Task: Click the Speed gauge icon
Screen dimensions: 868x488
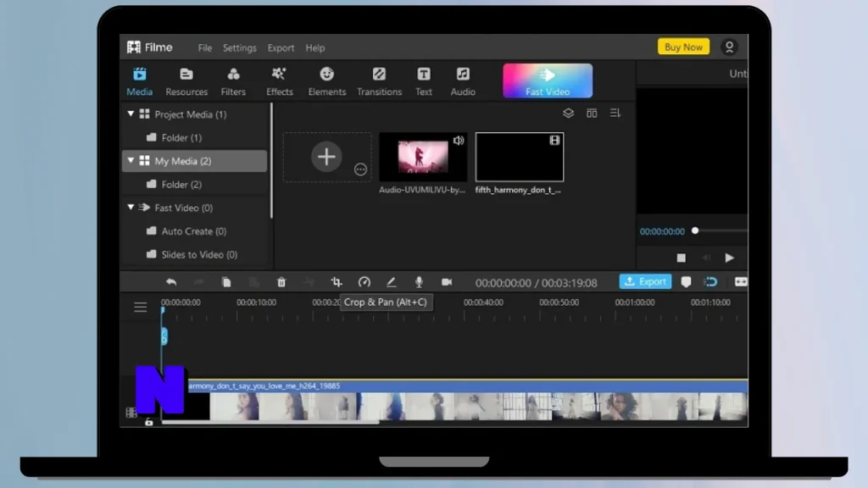Action: coord(364,282)
